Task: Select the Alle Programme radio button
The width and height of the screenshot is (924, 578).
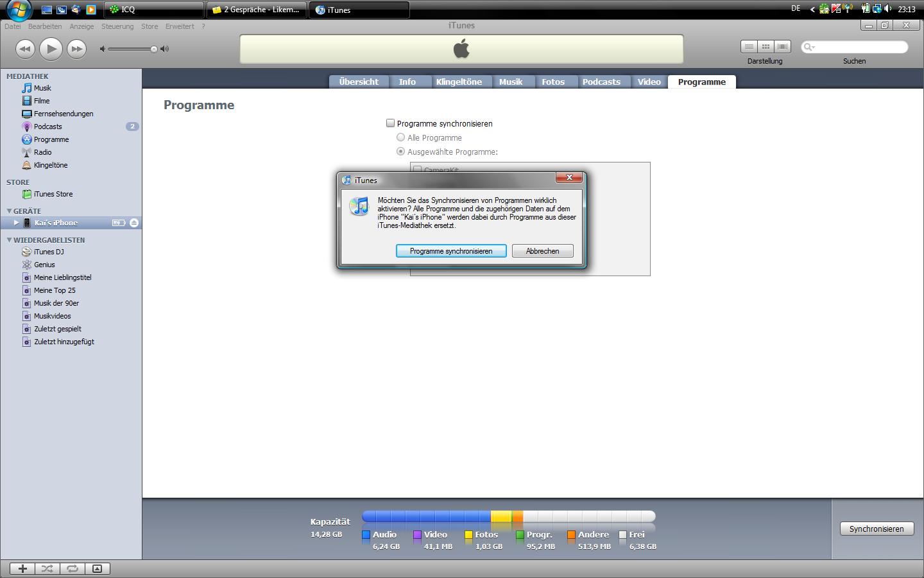Action: [x=400, y=137]
